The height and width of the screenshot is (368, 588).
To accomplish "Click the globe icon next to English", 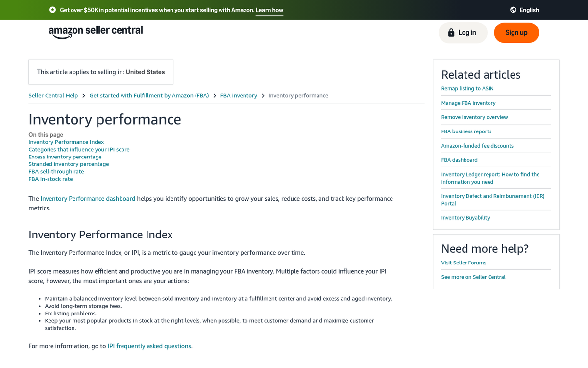I will point(513,10).
